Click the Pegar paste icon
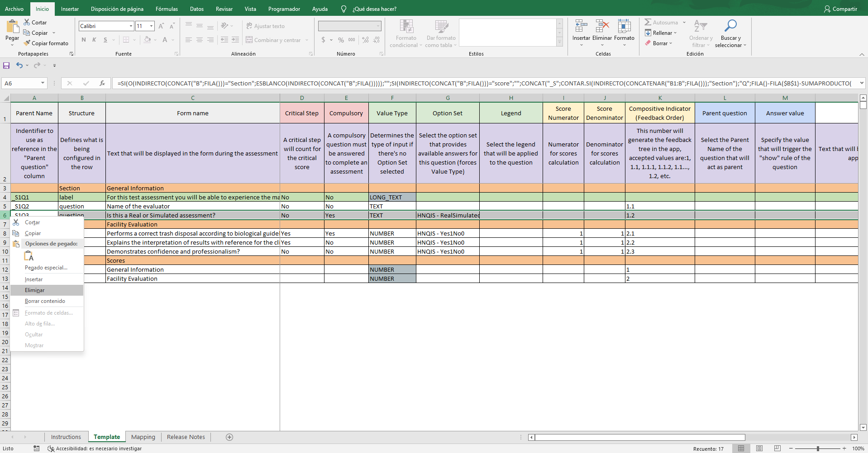The image size is (868, 453). [x=12, y=27]
